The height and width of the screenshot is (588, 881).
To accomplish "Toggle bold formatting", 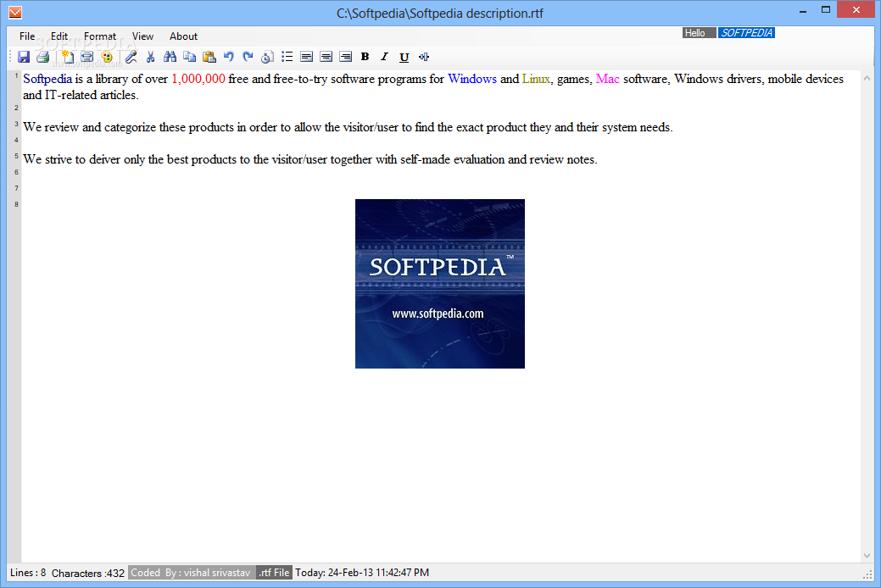I will tap(365, 57).
